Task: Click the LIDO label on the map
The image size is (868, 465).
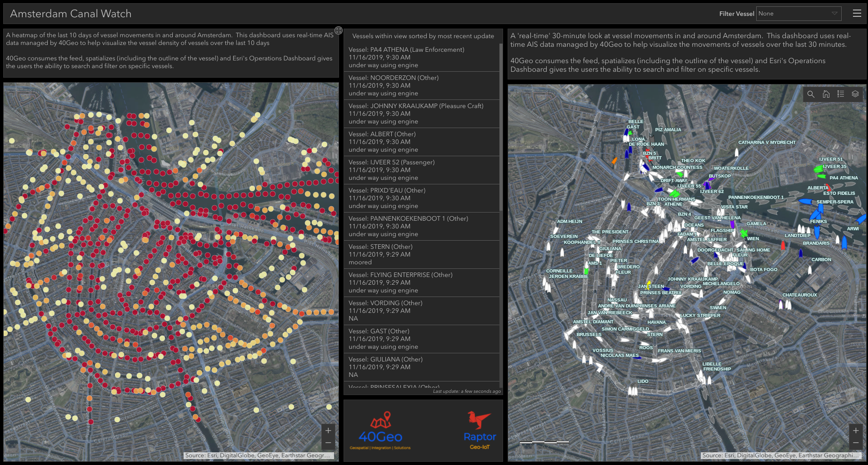Action: (643, 381)
